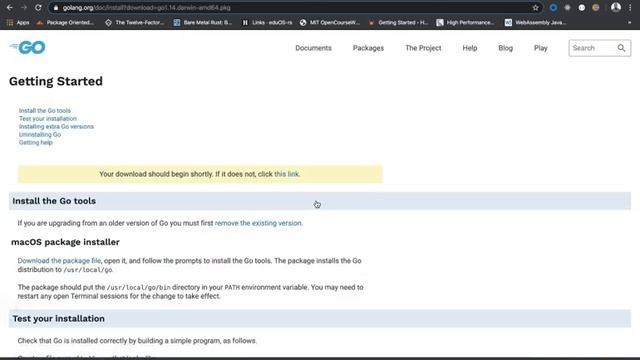Viewport: 640px width, 360px height.
Task: Jump to Install the Go tools
Action: tap(44, 111)
